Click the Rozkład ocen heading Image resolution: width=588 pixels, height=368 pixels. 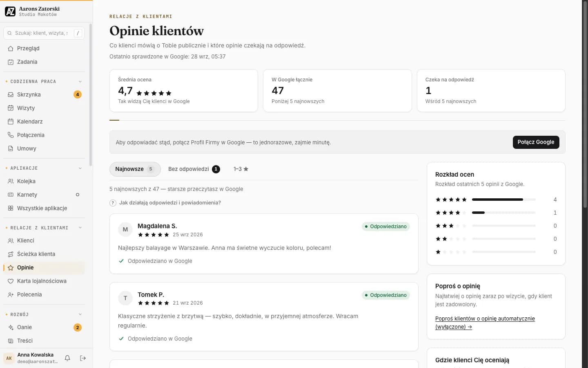(x=454, y=174)
